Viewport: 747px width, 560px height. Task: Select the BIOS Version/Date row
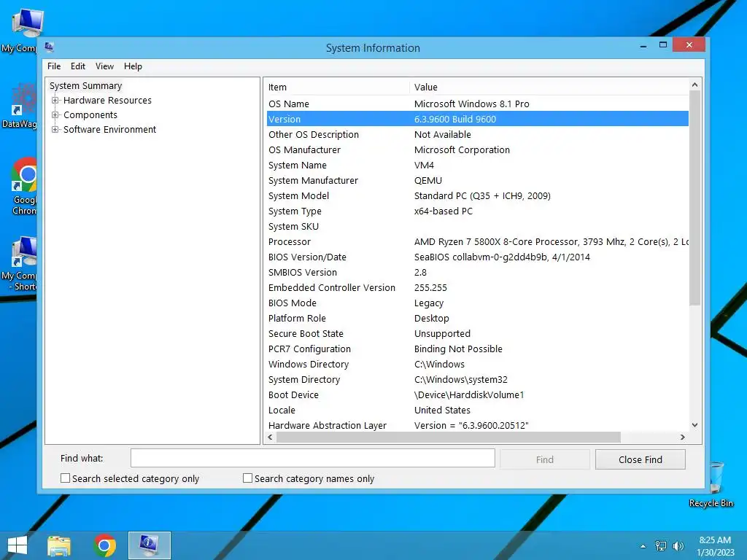(477, 257)
